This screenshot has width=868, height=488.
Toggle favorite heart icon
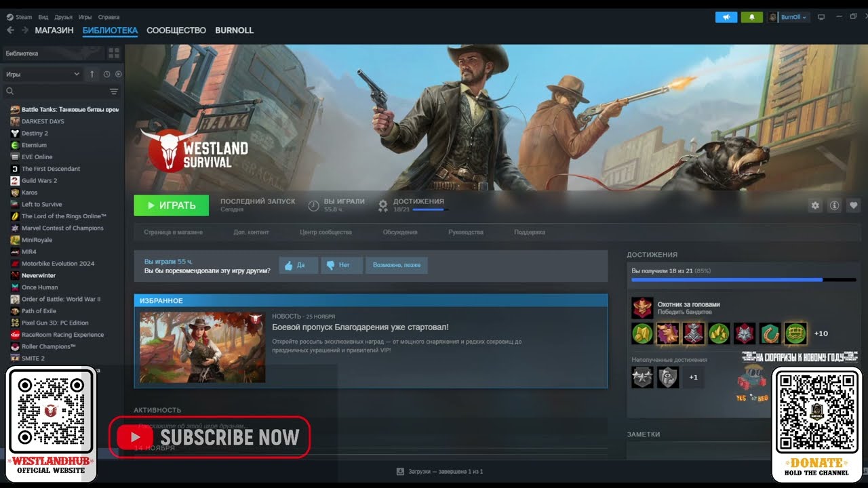[854, 205]
